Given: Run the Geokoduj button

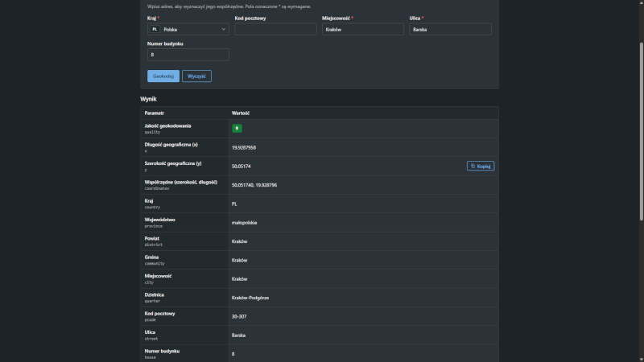Looking at the screenshot, I should 163,76.
